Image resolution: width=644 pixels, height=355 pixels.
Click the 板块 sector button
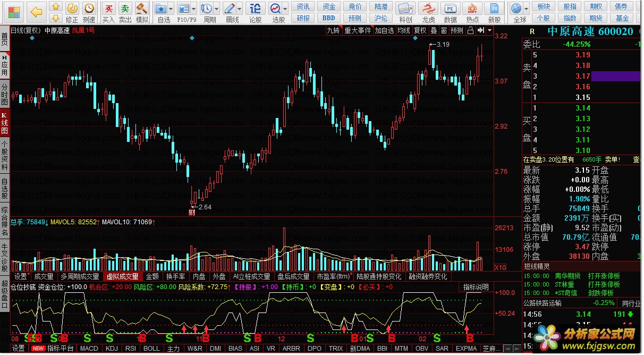[544, 7]
